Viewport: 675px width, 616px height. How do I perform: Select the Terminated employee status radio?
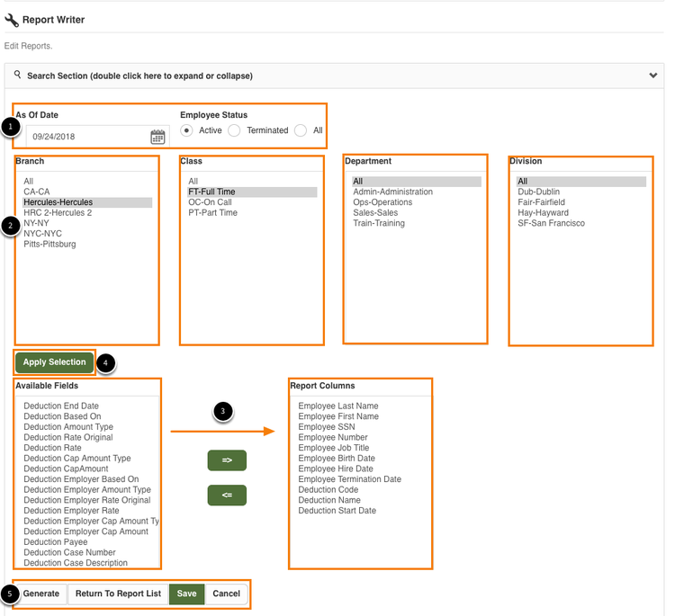(x=234, y=130)
